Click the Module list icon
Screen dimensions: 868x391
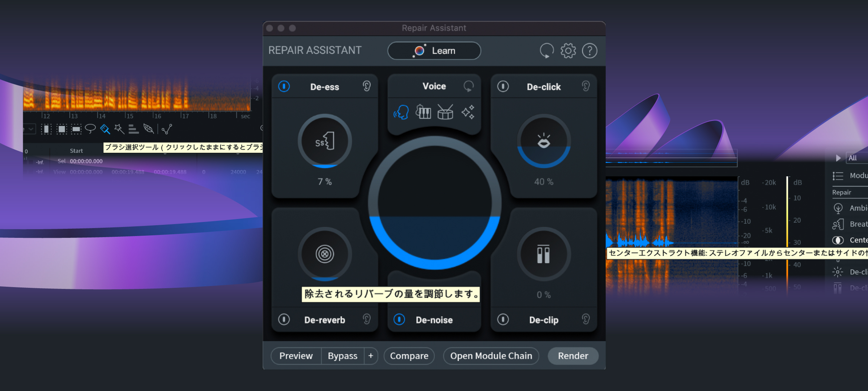pos(838,176)
